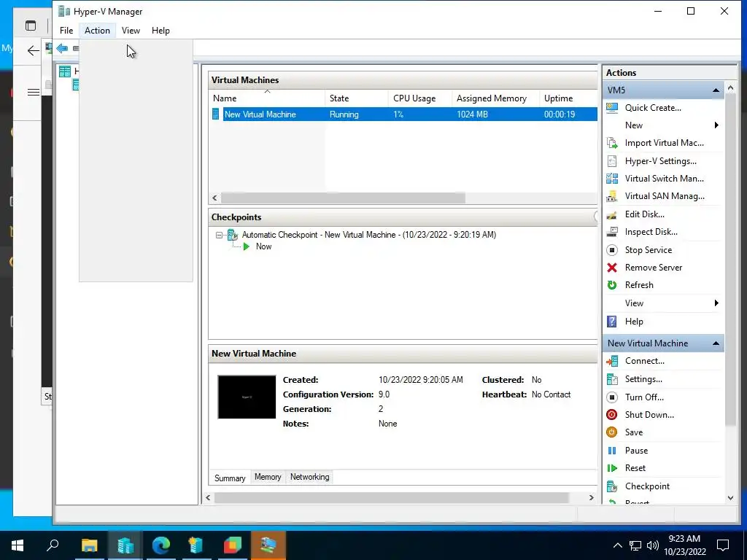
Task: Click the Turn Off icon
Action: click(x=612, y=397)
